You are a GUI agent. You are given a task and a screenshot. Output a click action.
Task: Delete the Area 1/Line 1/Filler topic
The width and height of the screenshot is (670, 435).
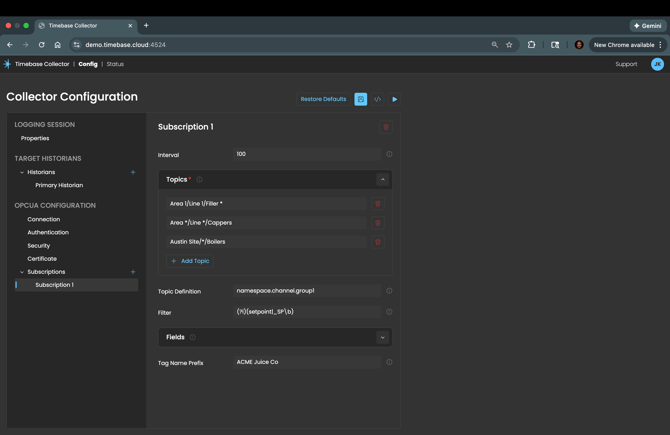[x=378, y=204]
